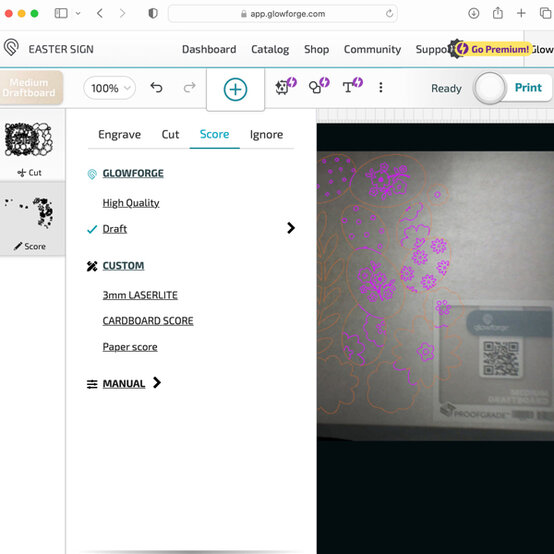This screenshot has height=554, width=554.
Task: Click the GLOWFORGE settings heading
Action: (x=133, y=173)
